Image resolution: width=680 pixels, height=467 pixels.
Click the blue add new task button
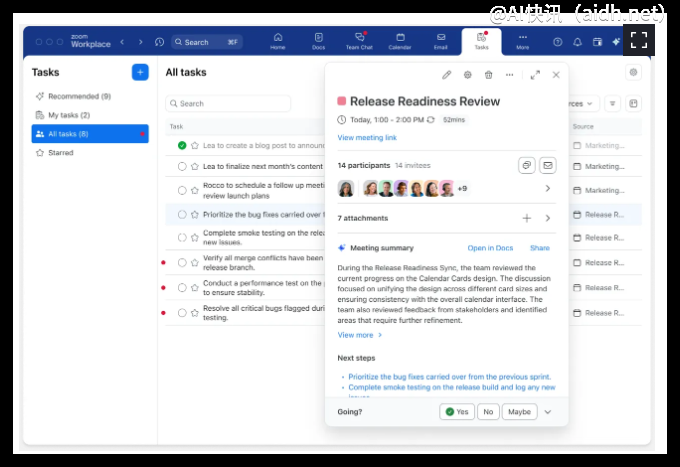(x=140, y=72)
